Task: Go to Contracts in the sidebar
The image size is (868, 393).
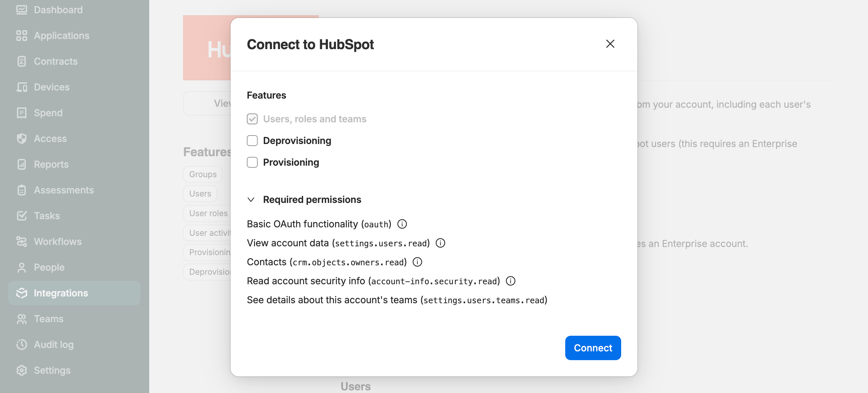Action: coord(56,61)
